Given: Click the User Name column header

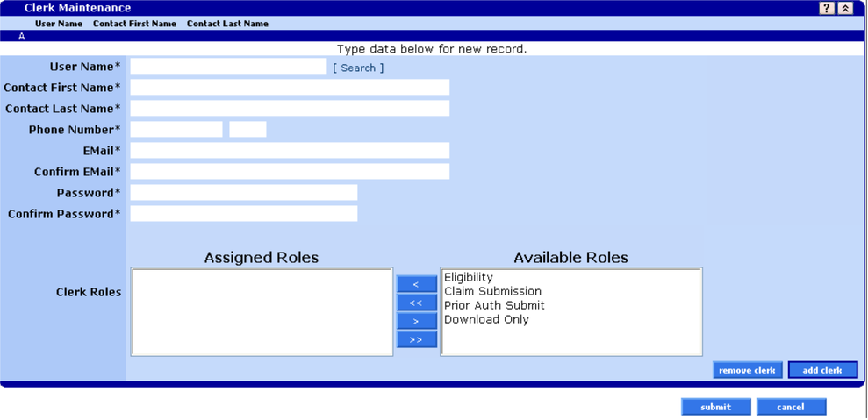Looking at the screenshot, I should 59,24.
